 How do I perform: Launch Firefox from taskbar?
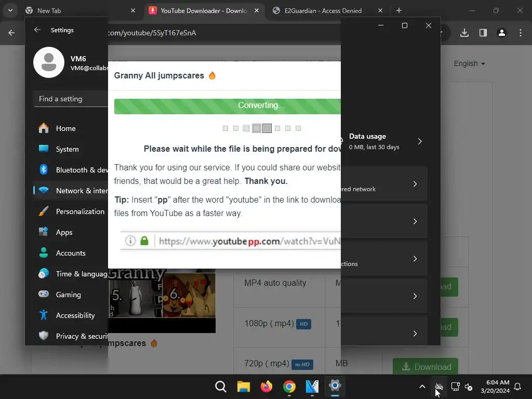pos(267,386)
